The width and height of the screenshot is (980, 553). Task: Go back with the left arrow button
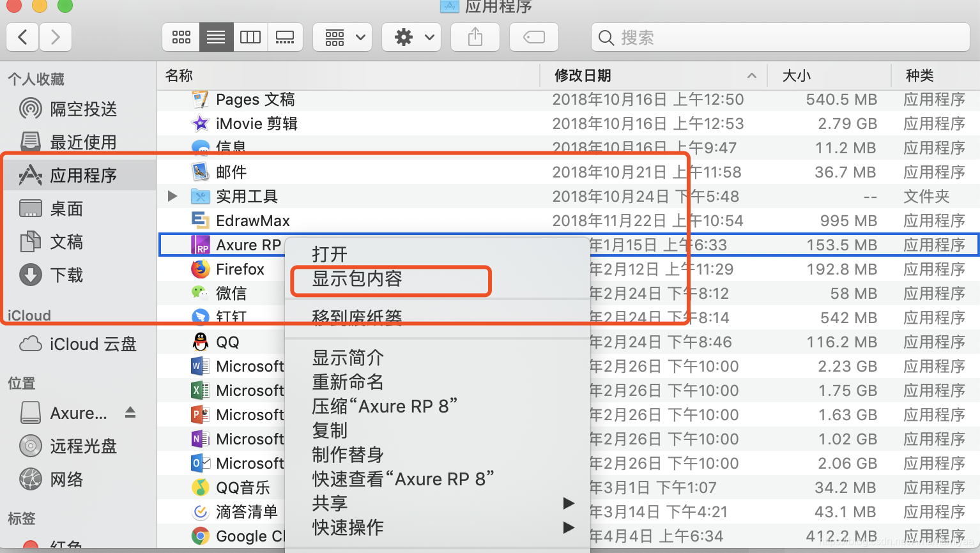pyautogui.click(x=23, y=38)
